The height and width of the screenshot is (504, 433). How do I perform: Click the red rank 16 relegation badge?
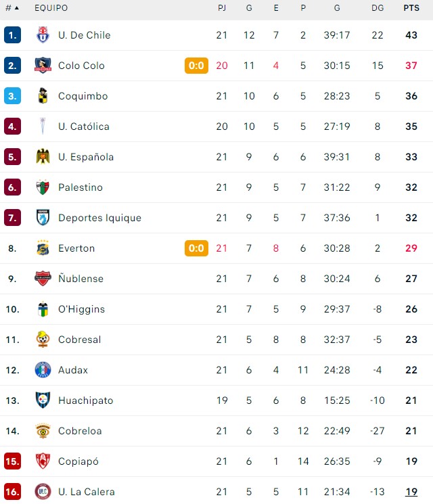click(x=13, y=491)
